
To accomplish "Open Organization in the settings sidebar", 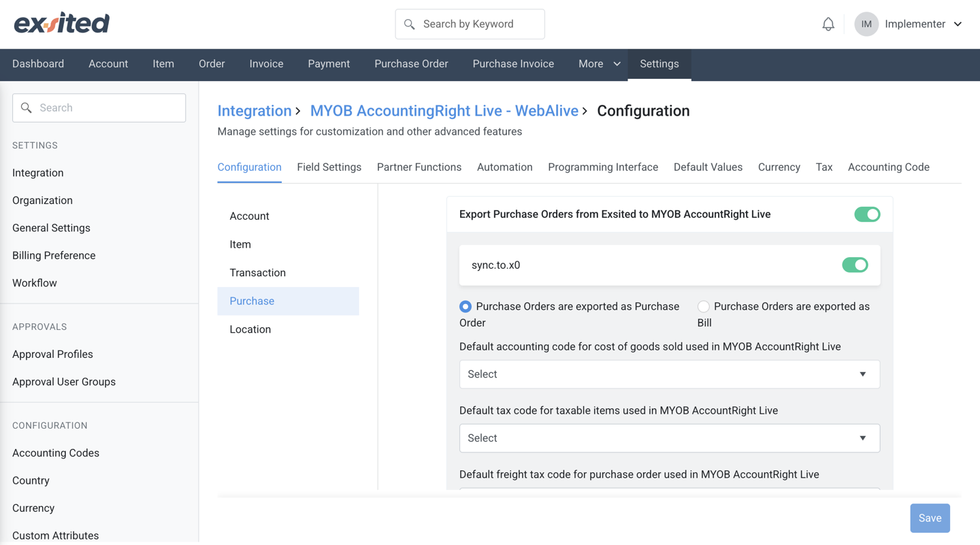I will pyautogui.click(x=42, y=201).
